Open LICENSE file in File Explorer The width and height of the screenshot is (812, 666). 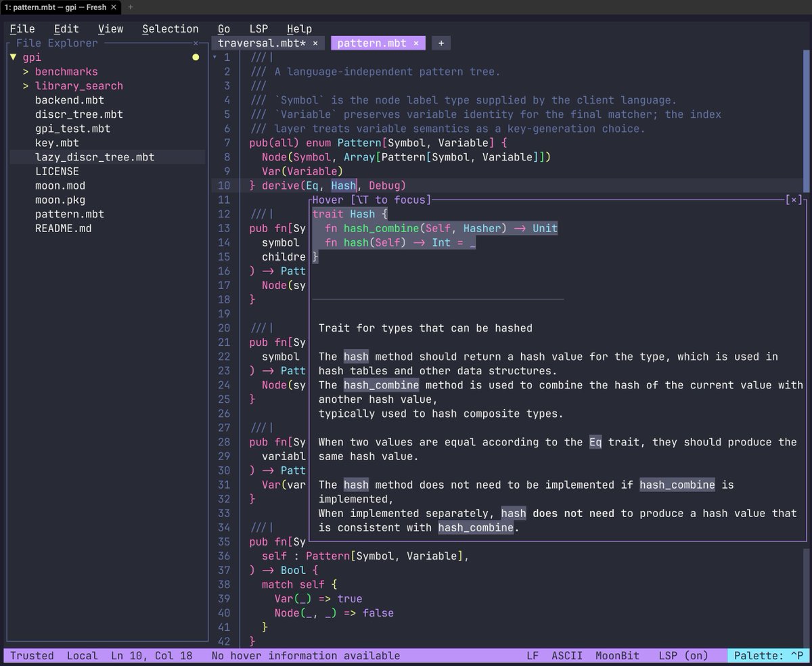tap(57, 171)
